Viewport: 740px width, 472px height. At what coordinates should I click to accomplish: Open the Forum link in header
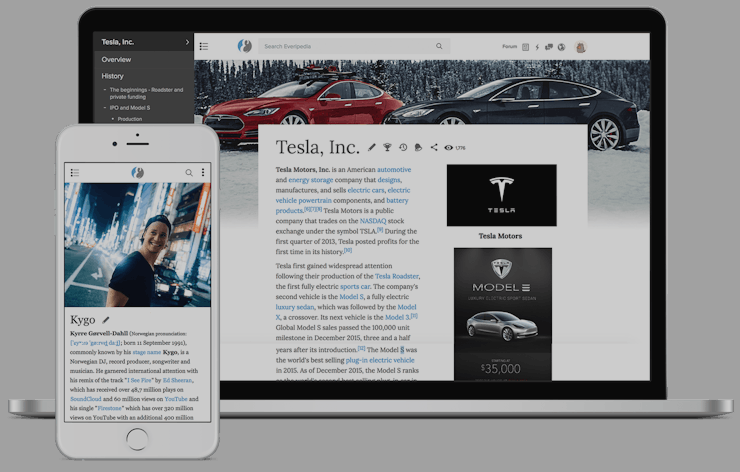pos(509,46)
